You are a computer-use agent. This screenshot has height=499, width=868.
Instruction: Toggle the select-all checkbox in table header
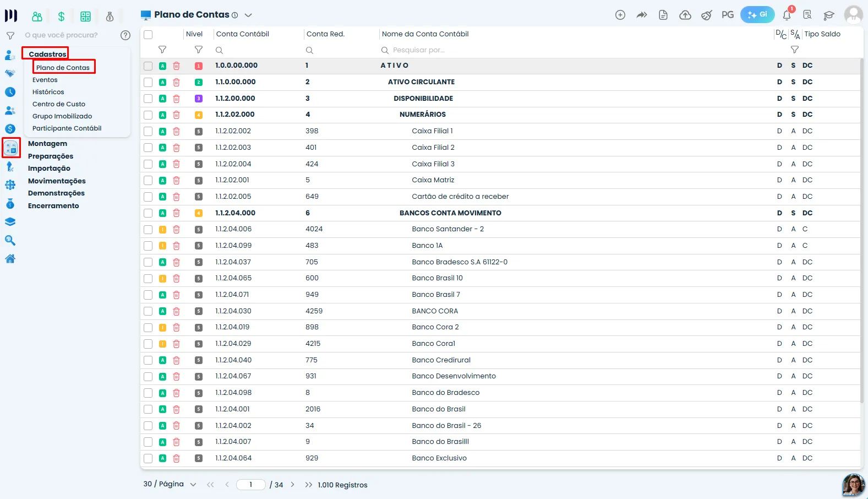tap(148, 35)
